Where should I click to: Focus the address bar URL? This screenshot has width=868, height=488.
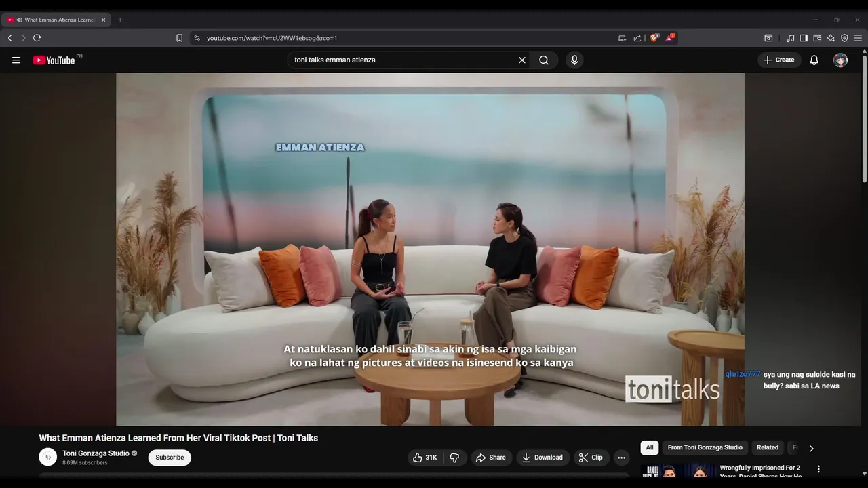click(x=272, y=38)
